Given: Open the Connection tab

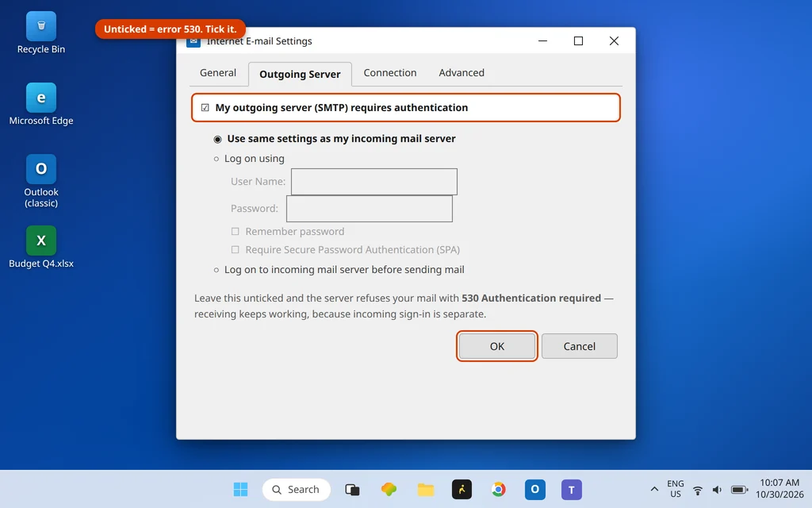Looking at the screenshot, I should tap(390, 73).
